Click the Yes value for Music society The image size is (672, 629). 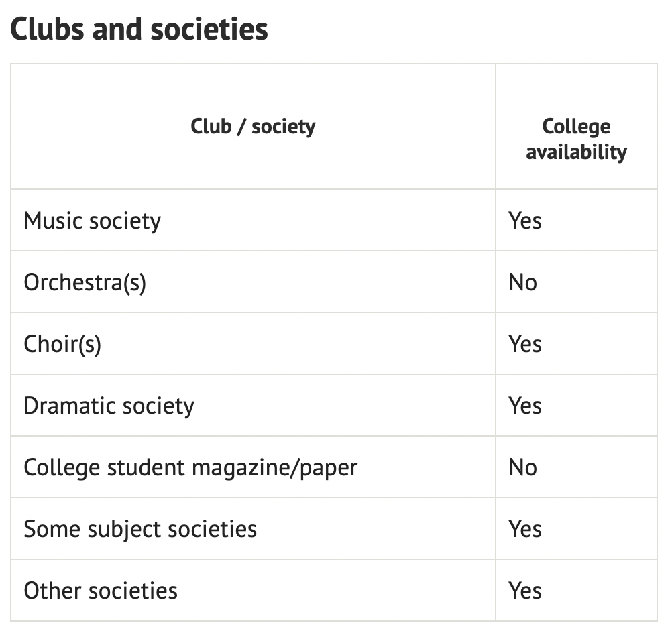tap(525, 221)
